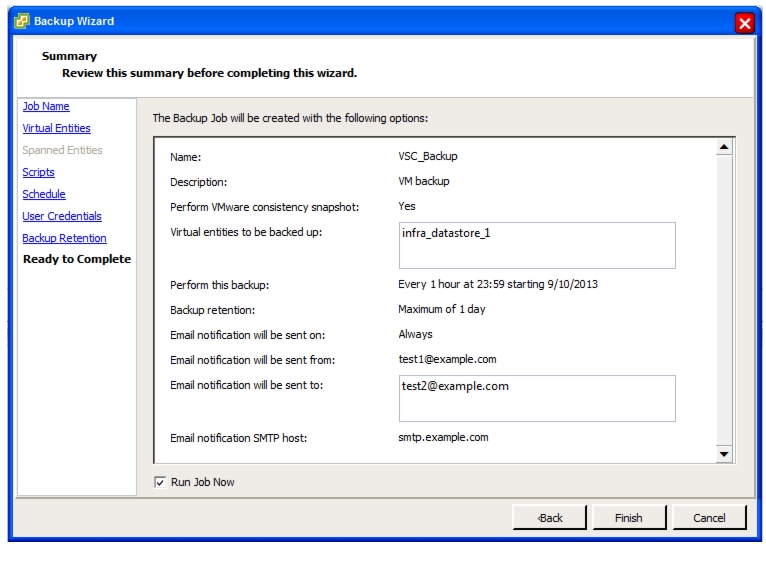
Task: Open the Job Name step
Action: (46, 106)
